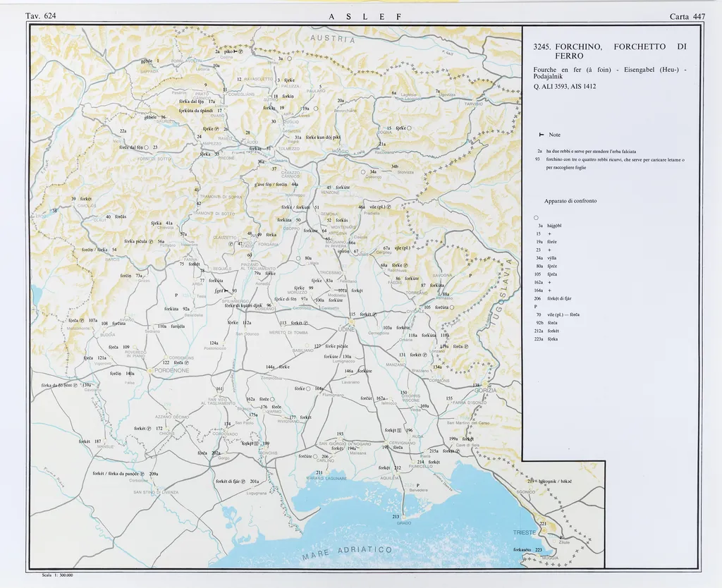Select the Gorizia city marker
The width and height of the screenshot is (722, 588).
(486, 385)
